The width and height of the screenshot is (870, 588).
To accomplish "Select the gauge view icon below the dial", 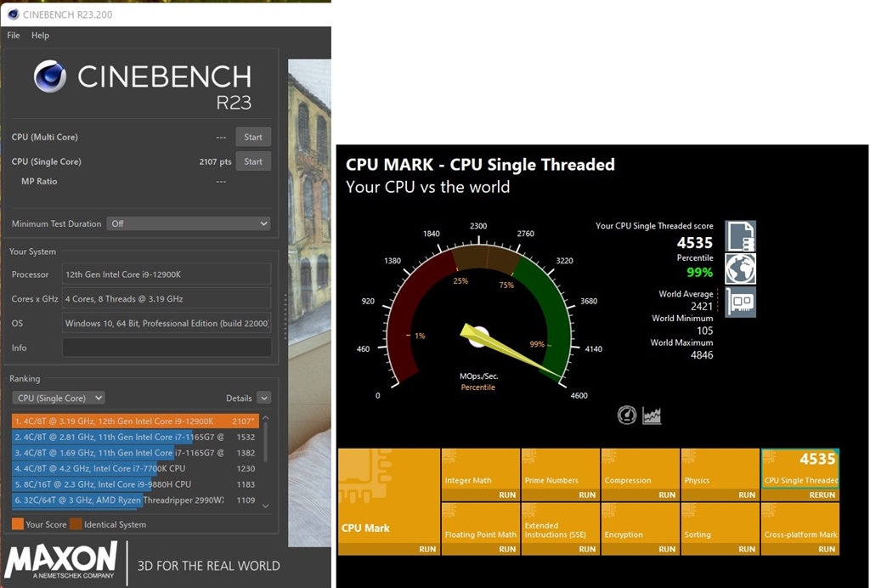I will 627,415.
